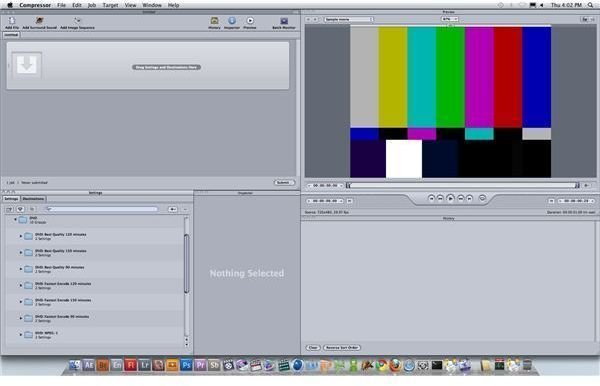The height and width of the screenshot is (386, 600).
Task: Click the Reverse Sort Order button
Action: (342, 347)
